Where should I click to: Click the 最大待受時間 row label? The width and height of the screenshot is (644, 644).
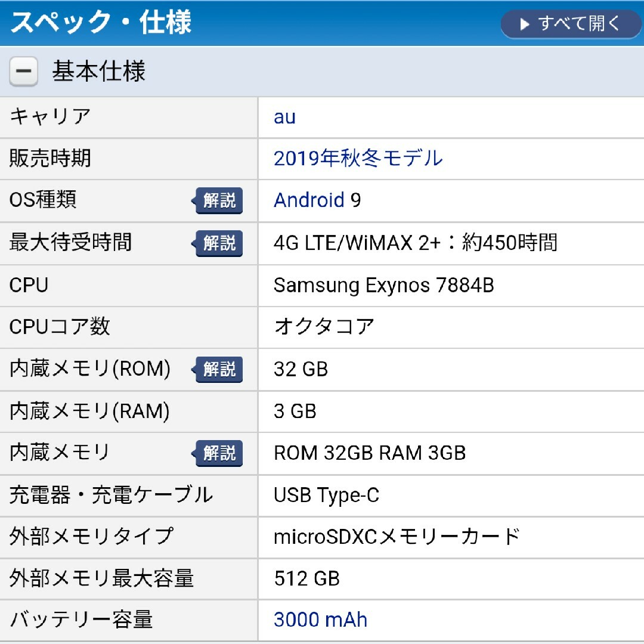point(70,242)
